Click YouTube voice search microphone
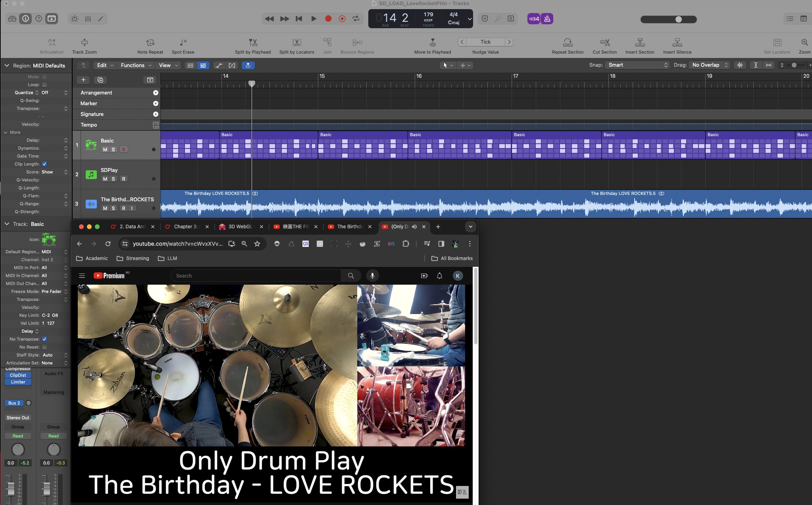 pos(372,276)
